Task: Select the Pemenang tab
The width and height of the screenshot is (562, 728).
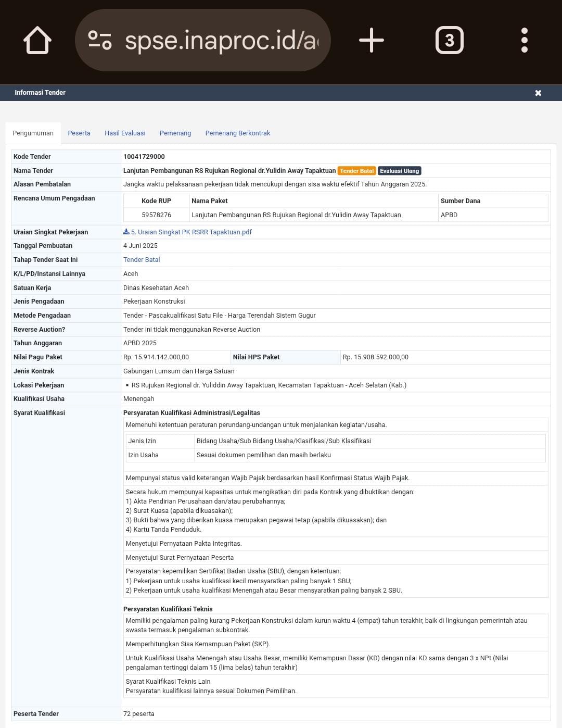Action: 175,133
